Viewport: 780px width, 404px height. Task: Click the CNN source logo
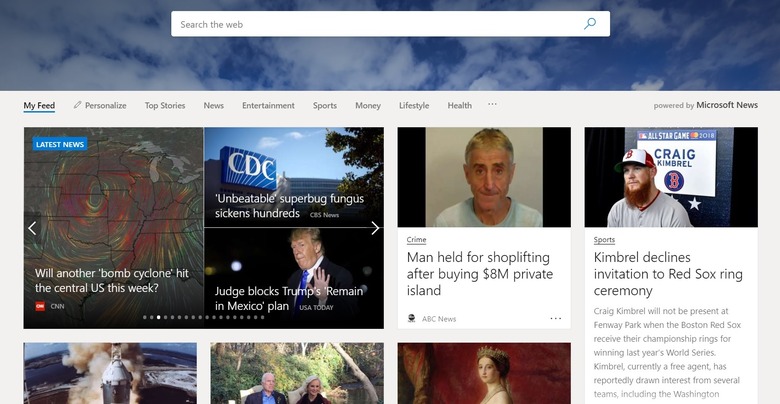[40, 306]
